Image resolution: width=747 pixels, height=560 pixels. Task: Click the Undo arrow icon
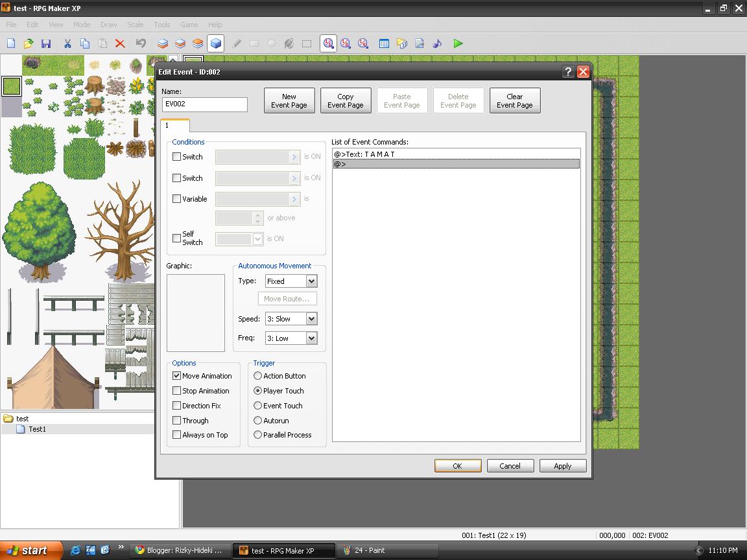pyautogui.click(x=141, y=44)
